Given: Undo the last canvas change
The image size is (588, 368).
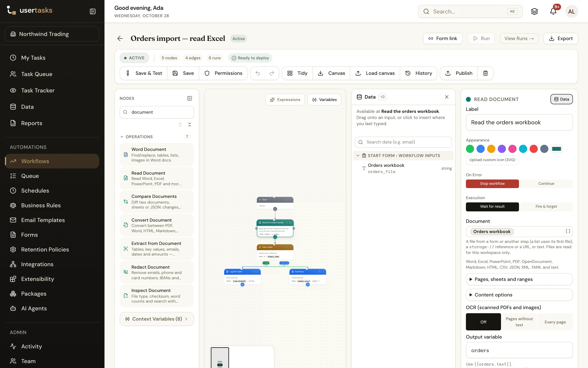Looking at the screenshot, I should [258, 73].
